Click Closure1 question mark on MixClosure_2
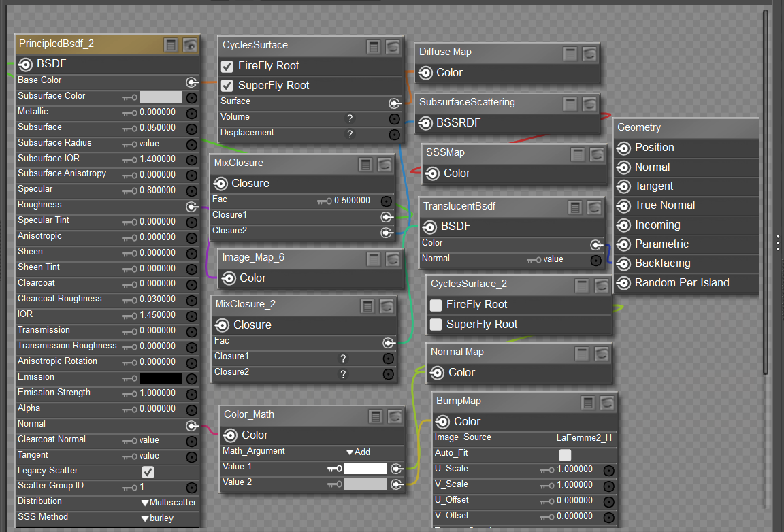The width and height of the screenshot is (784, 532). click(x=343, y=359)
